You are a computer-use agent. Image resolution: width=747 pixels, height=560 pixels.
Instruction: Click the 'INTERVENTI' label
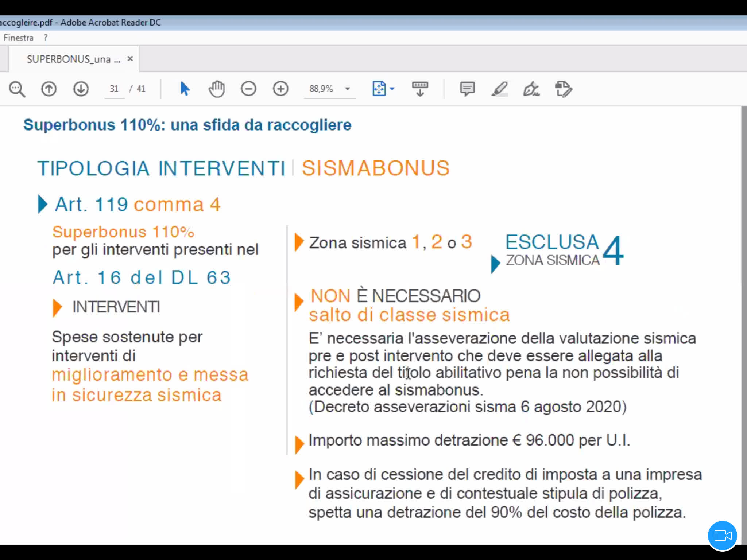(116, 307)
